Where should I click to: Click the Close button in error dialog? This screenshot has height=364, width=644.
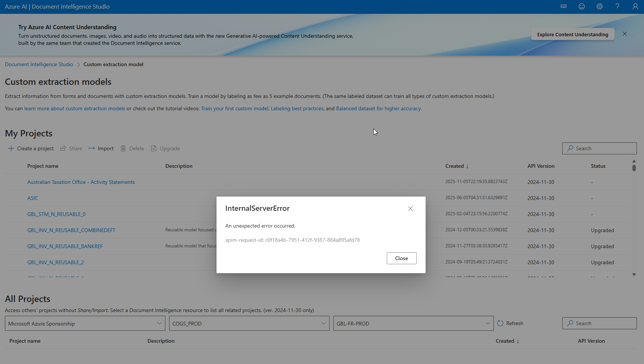coord(401,258)
